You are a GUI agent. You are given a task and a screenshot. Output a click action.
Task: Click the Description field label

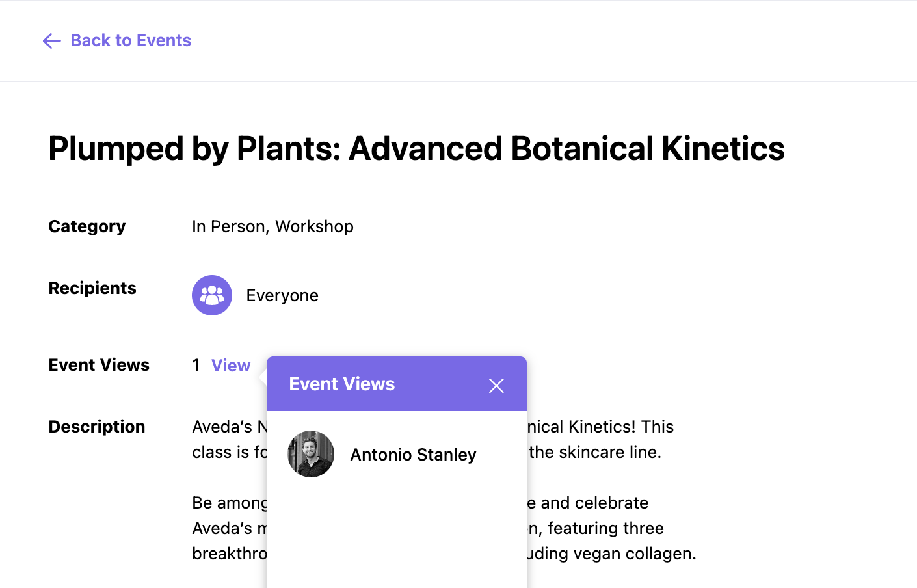point(97,427)
